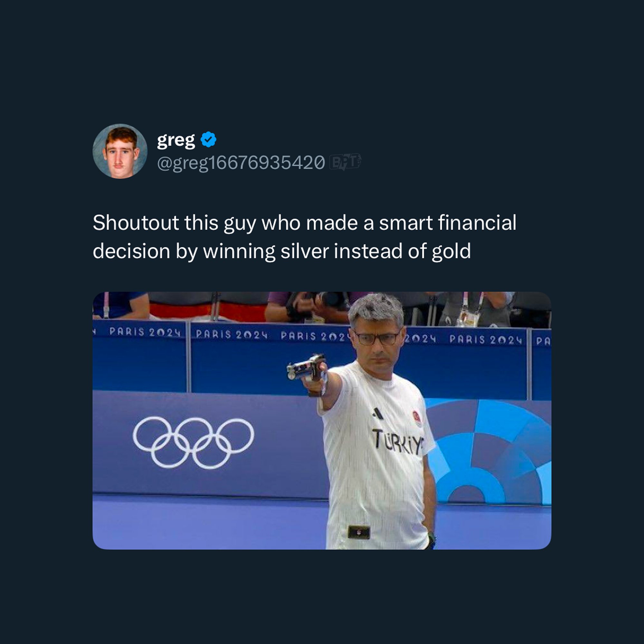Click the blue verified checkmark badge
The width and height of the screenshot is (644, 644).
coord(208,140)
